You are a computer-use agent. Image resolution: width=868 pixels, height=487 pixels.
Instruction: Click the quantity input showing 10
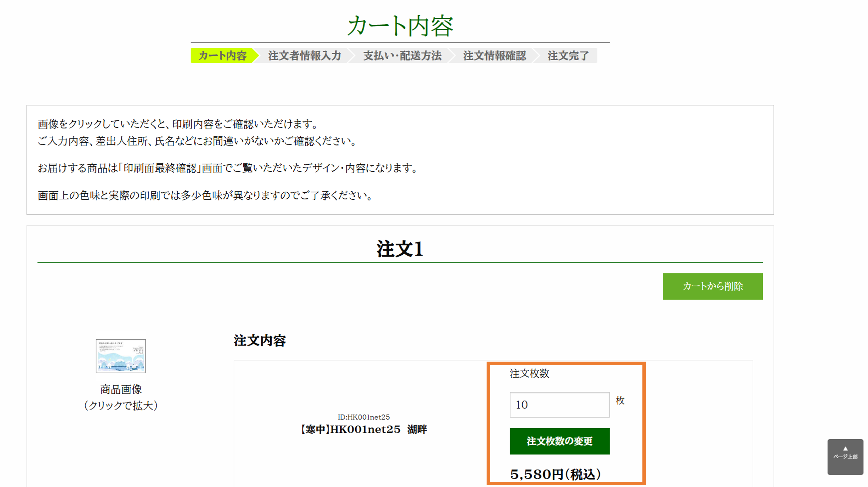tap(559, 404)
